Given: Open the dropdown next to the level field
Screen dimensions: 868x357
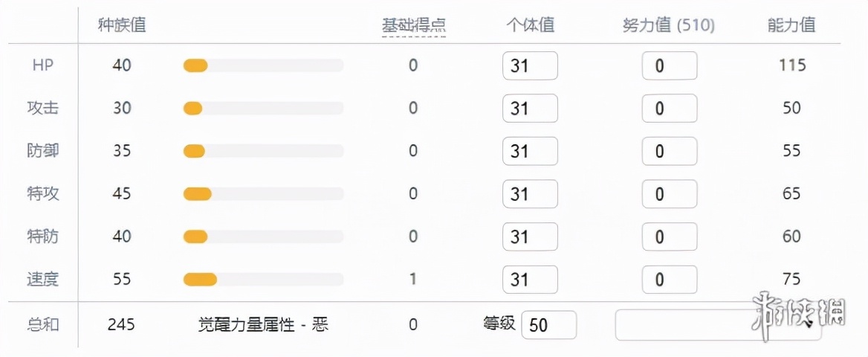Looking at the screenshot, I should point(719,325).
